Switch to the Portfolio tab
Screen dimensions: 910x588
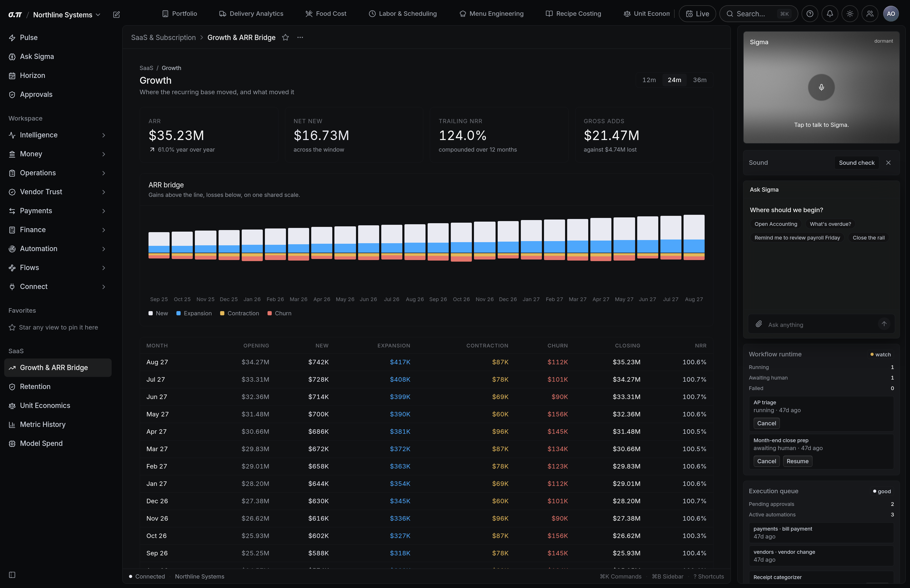coord(180,14)
